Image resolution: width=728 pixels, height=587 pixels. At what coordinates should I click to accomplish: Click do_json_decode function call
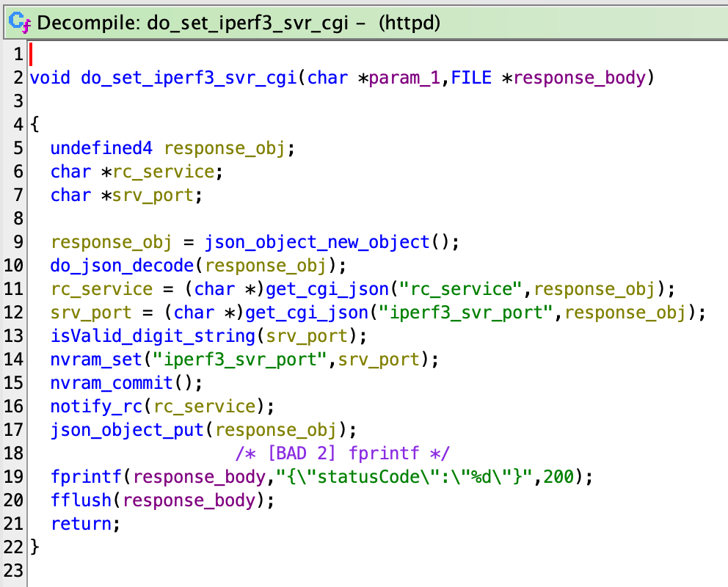click(x=122, y=266)
